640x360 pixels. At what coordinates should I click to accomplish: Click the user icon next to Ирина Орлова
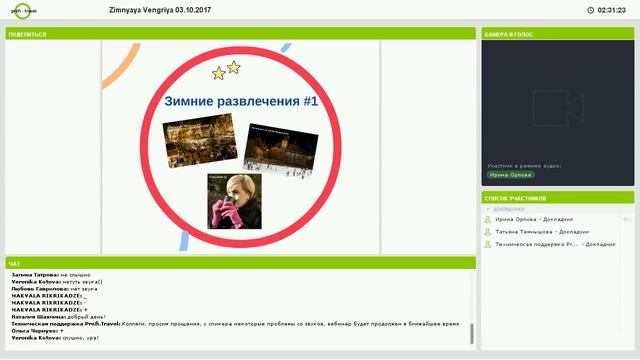pyautogui.click(x=487, y=220)
